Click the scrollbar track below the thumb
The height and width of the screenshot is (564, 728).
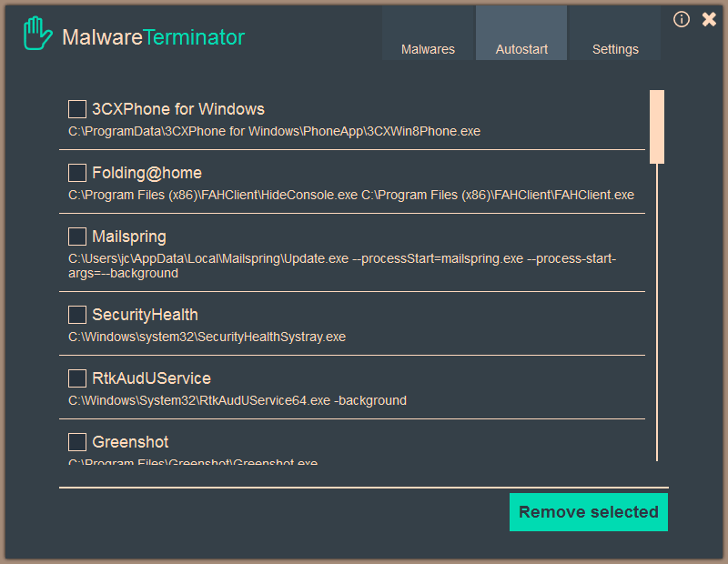pyautogui.click(x=656, y=309)
